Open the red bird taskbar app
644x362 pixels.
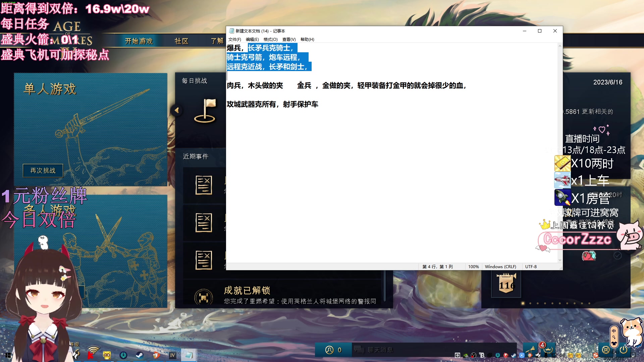click(x=156, y=355)
